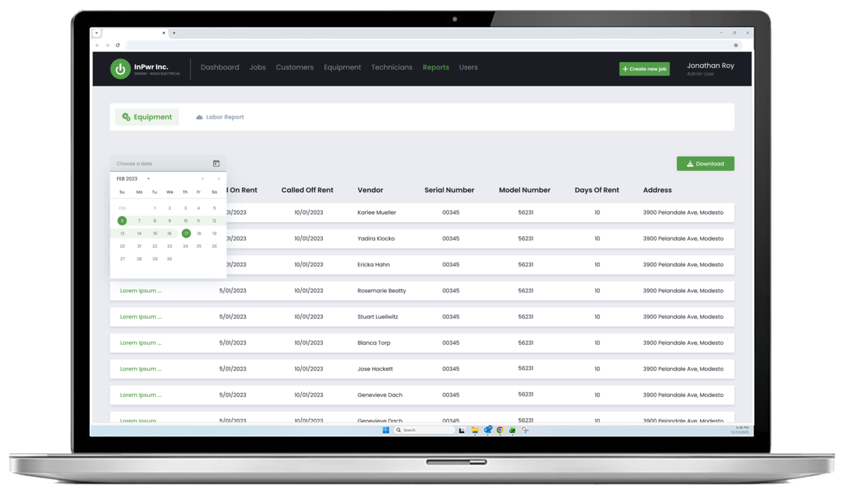The width and height of the screenshot is (844, 504).
Task: Navigate to the Customers page
Action: point(294,67)
